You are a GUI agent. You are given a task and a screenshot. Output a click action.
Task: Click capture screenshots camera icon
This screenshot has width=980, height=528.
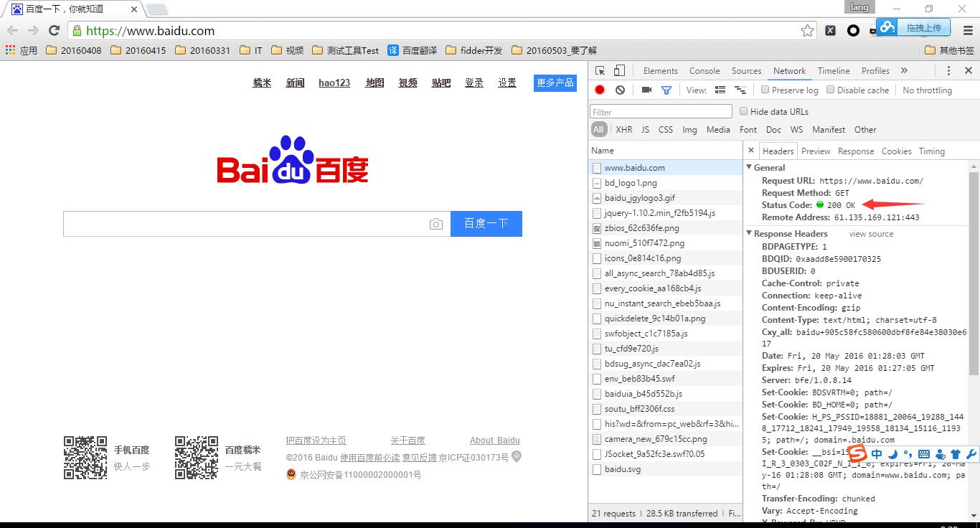click(646, 90)
